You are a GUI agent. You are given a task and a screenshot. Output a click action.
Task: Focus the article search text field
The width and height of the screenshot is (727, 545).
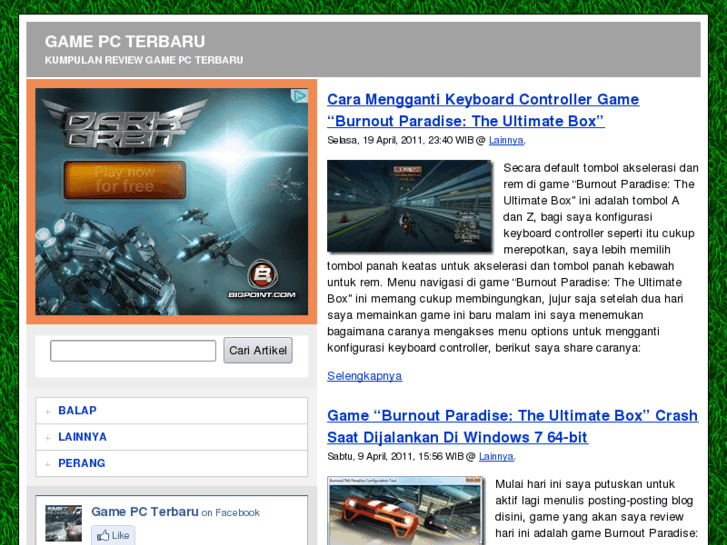[x=133, y=351]
